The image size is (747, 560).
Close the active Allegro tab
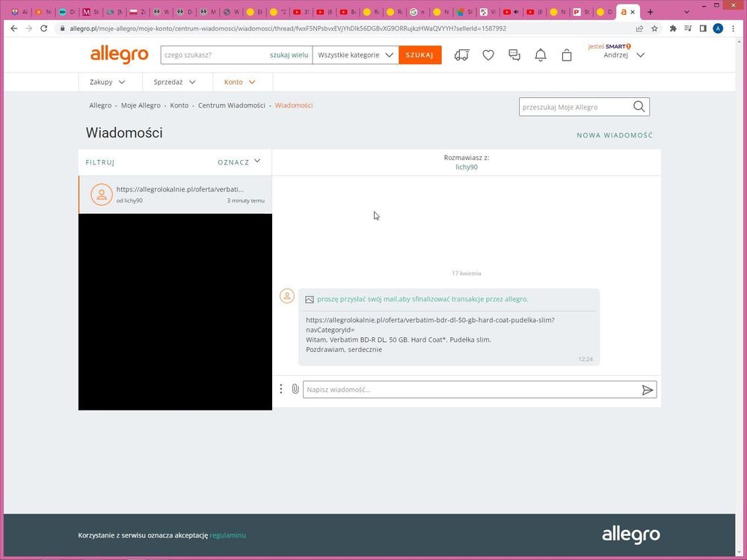pos(633,12)
